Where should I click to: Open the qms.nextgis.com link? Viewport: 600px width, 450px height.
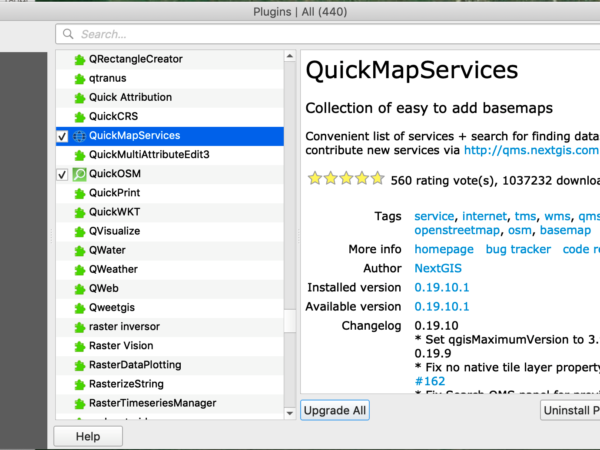532,150
